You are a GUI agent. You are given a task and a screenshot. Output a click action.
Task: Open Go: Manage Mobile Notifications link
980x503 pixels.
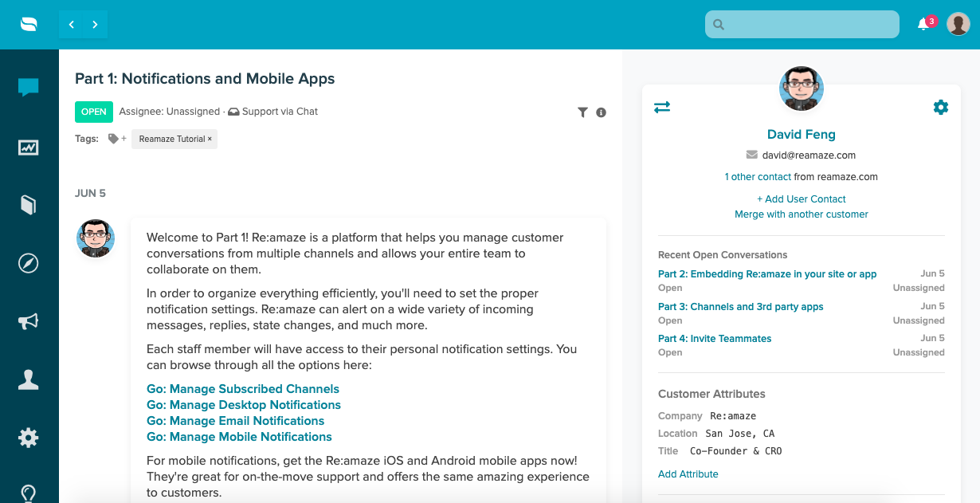pos(239,437)
